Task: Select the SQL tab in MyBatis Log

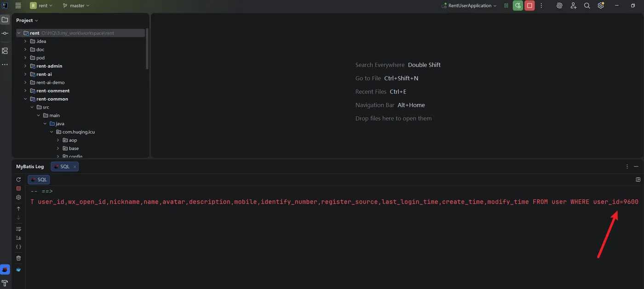Action: pyautogui.click(x=64, y=166)
